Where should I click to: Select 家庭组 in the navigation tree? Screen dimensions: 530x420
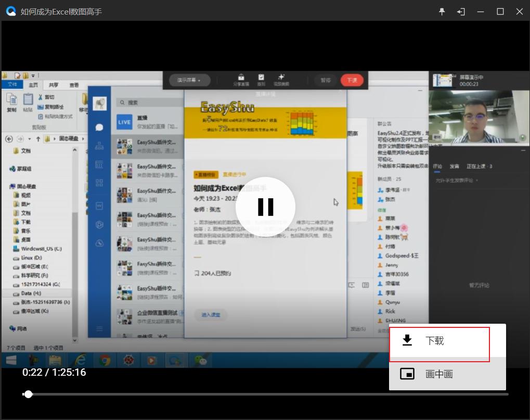21,169
